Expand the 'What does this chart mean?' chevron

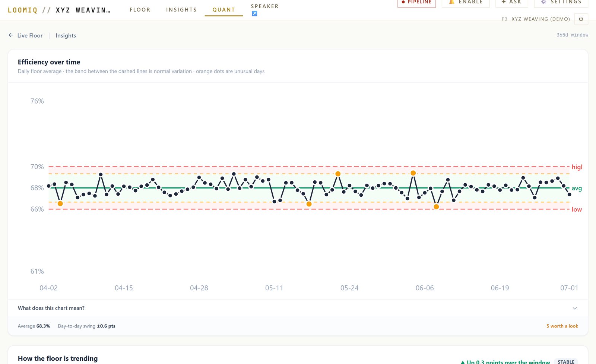point(575,308)
